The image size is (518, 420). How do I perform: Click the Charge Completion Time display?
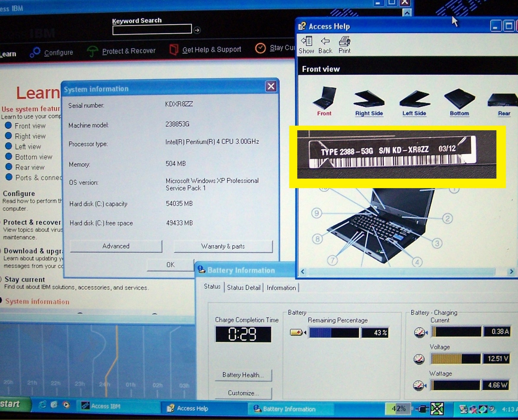[243, 334]
